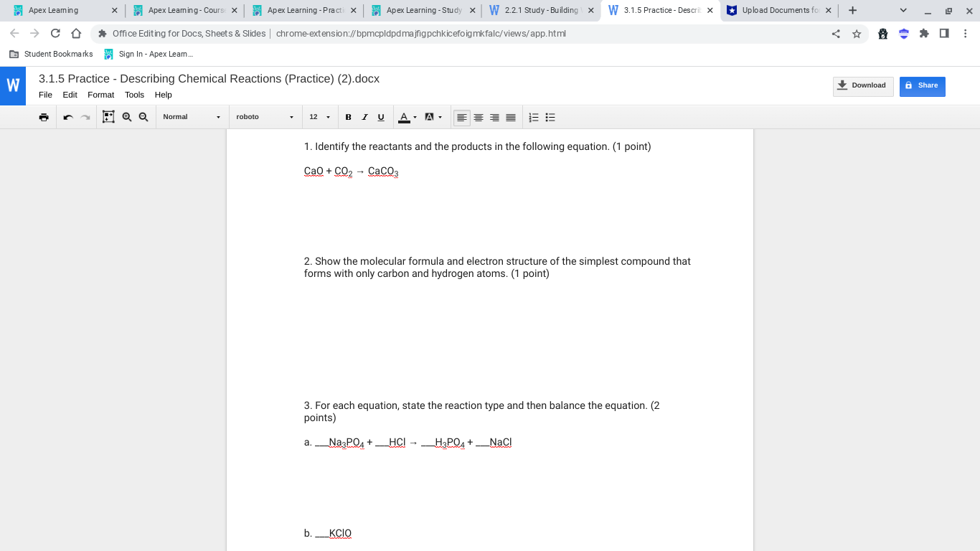980x551 pixels.
Task: Toggle bold formatting
Action: pos(348,117)
